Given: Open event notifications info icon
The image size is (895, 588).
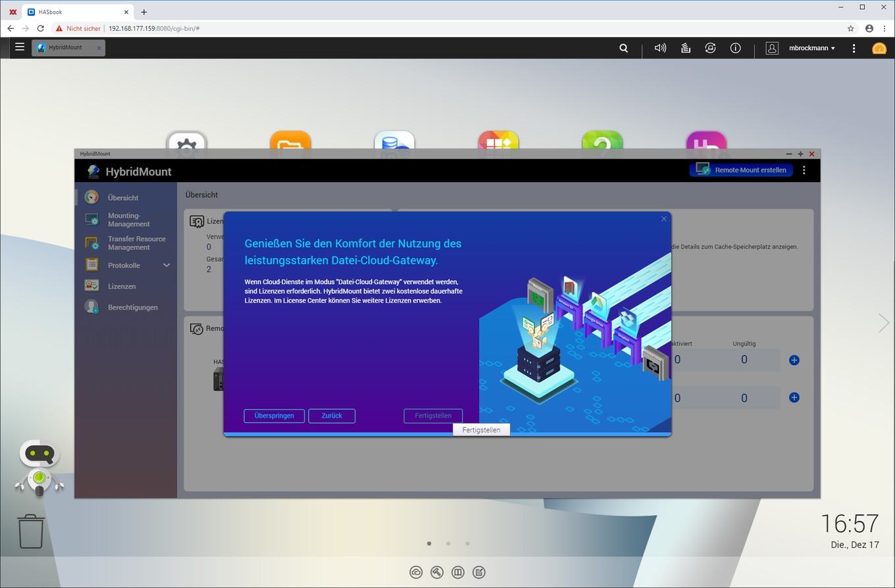Looking at the screenshot, I should point(735,48).
